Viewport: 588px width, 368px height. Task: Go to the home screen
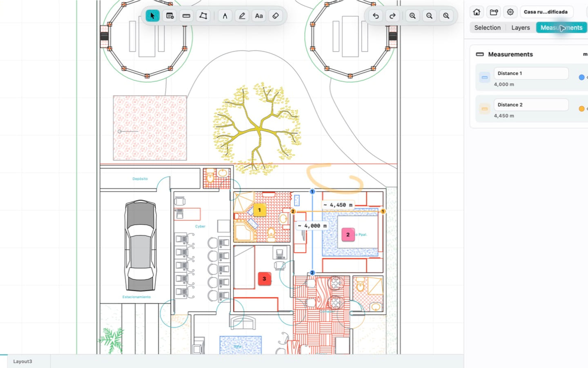coord(477,12)
